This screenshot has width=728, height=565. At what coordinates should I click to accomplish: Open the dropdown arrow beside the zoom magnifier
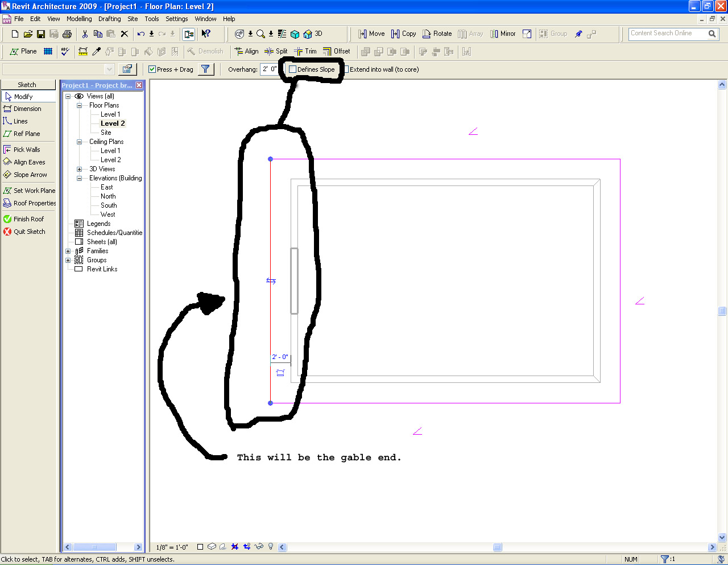(271, 34)
